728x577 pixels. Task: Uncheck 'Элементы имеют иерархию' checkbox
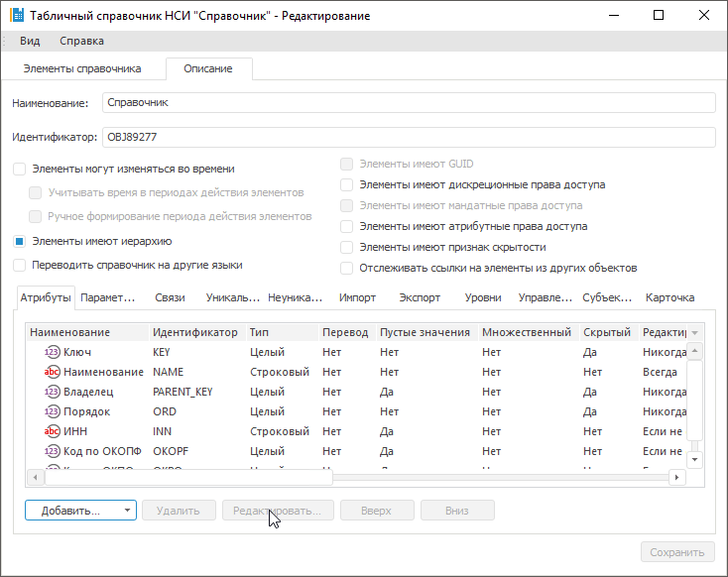[x=19, y=241]
